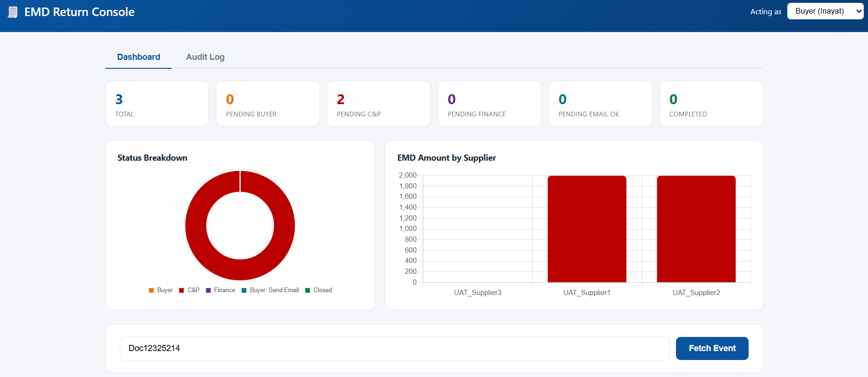The width and height of the screenshot is (868, 377).
Task: Click the EMD Amount by Supplier heading
Action: tap(447, 158)
